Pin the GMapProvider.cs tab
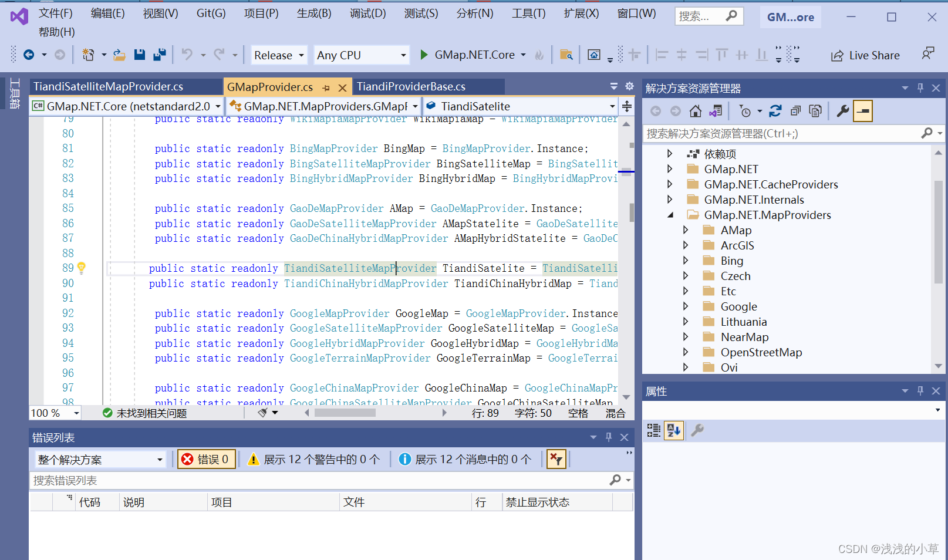Screen dimensions: 948x560 [326, 87]
